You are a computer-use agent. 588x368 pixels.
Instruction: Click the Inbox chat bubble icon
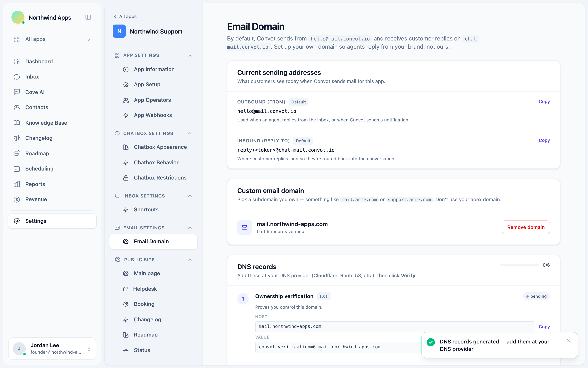click(x=17, y=77)
